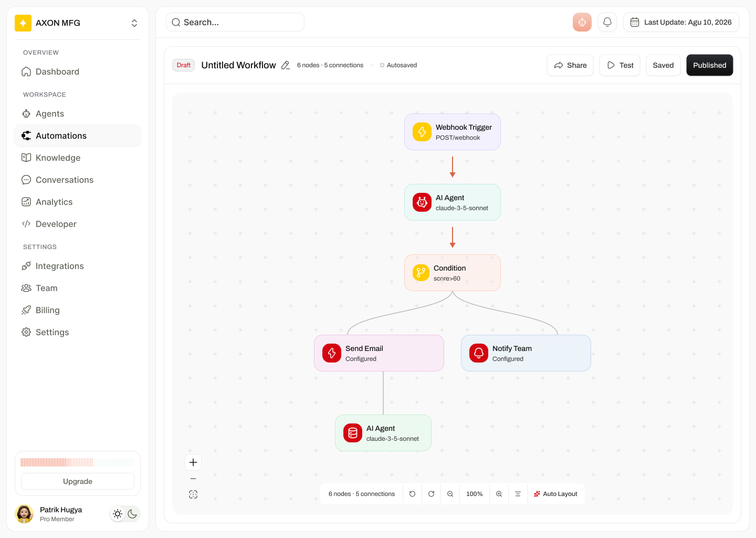Click the Share button
This screenshot has width=756, height=538.
(570, 65)
